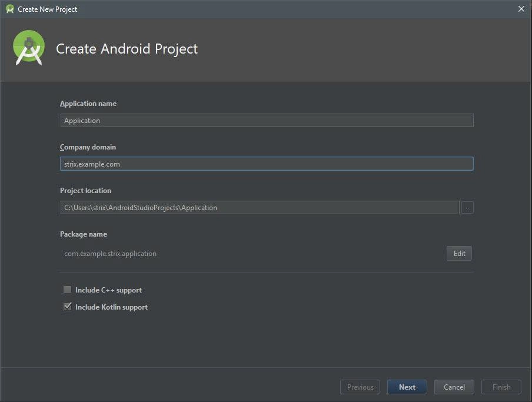Focus the Company domain text field
The height and width of the screenshot is (402, 532).
[x=267, y=164]
